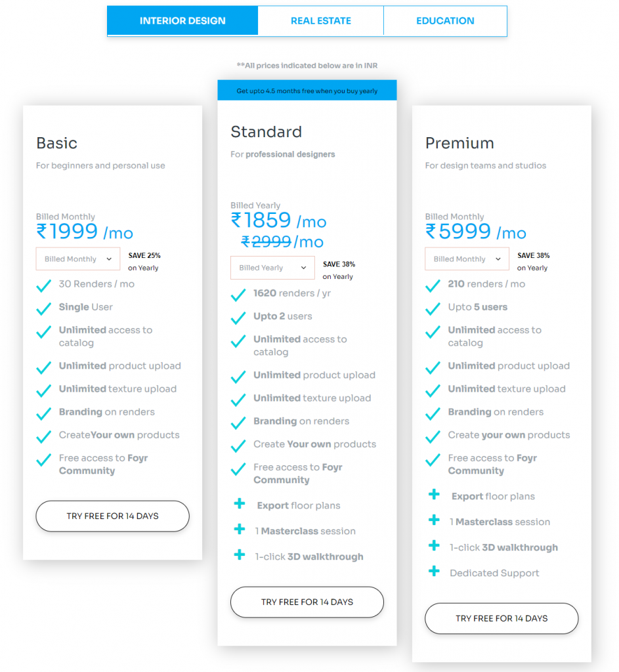Click plus icon beside Standard 1-click 3D walkthrough
The width and height of the screenshot is (619, 672).
pos(240,555)
